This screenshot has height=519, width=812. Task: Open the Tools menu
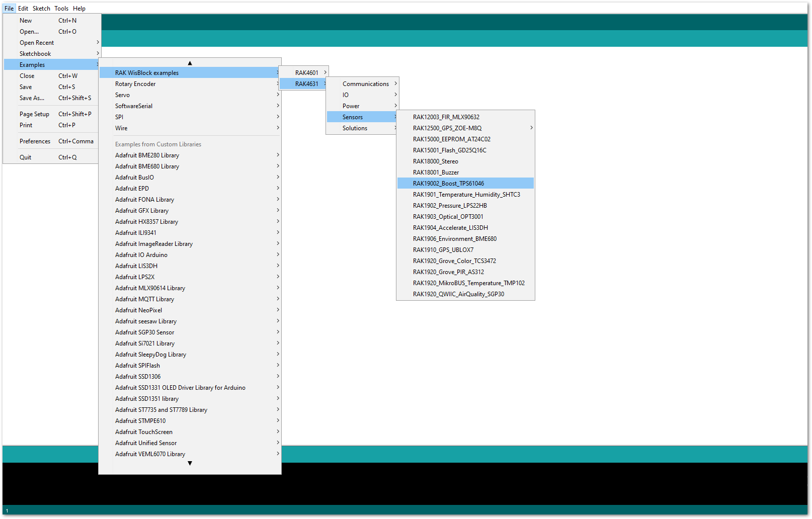point(61,9)
